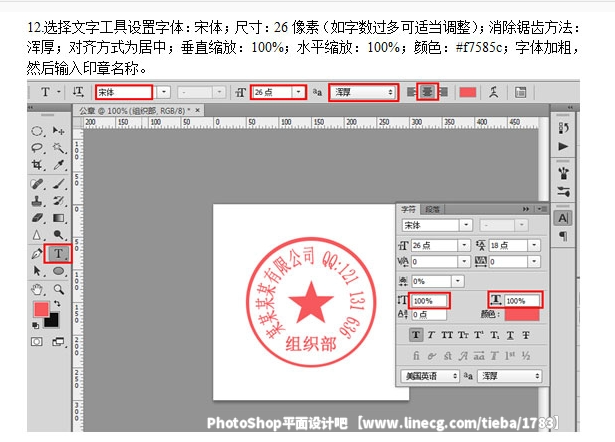Toggle All Caps (TT) style
The image size is (615, 442).
click(x=447, y=335)
